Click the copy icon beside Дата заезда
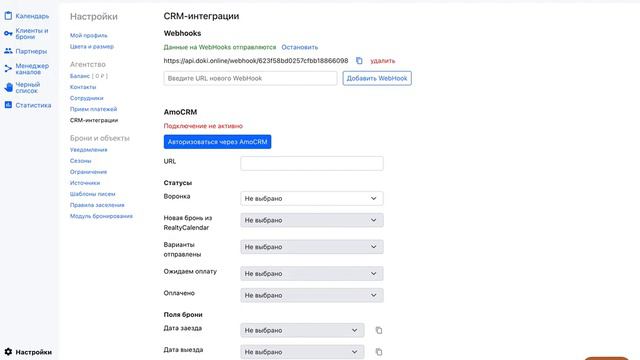 coord(379,330)
